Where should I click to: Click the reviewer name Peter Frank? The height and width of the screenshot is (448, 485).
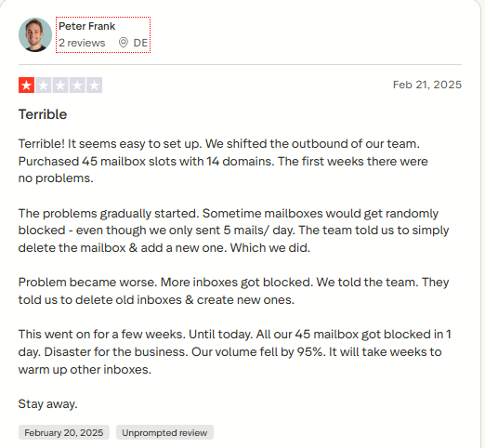point(87,26)
